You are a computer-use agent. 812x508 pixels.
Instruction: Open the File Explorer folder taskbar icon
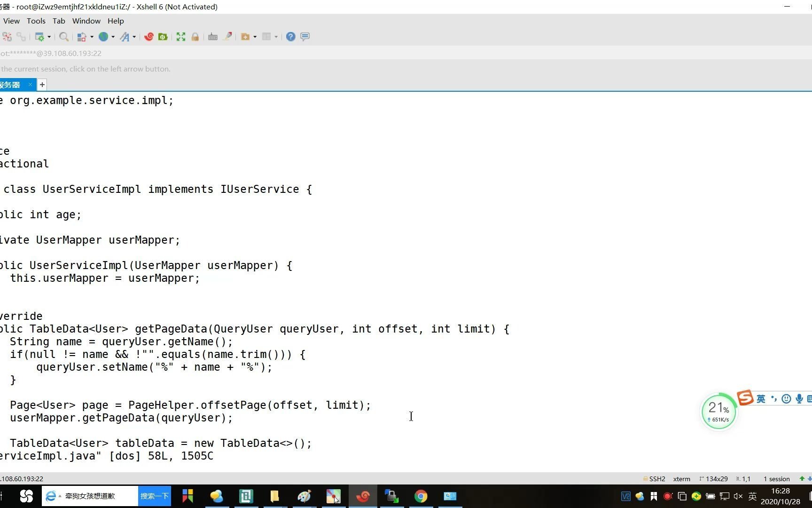[x=275, y=496]
